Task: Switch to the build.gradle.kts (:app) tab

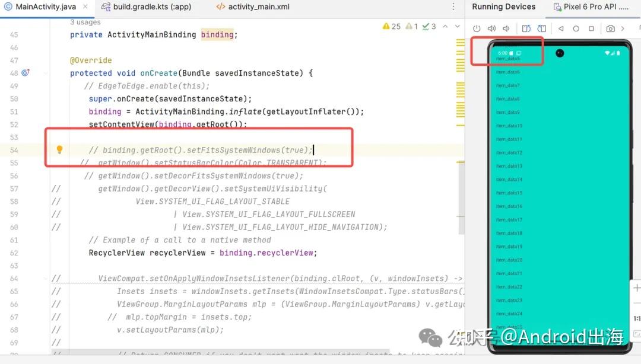Action: (144, 7)
